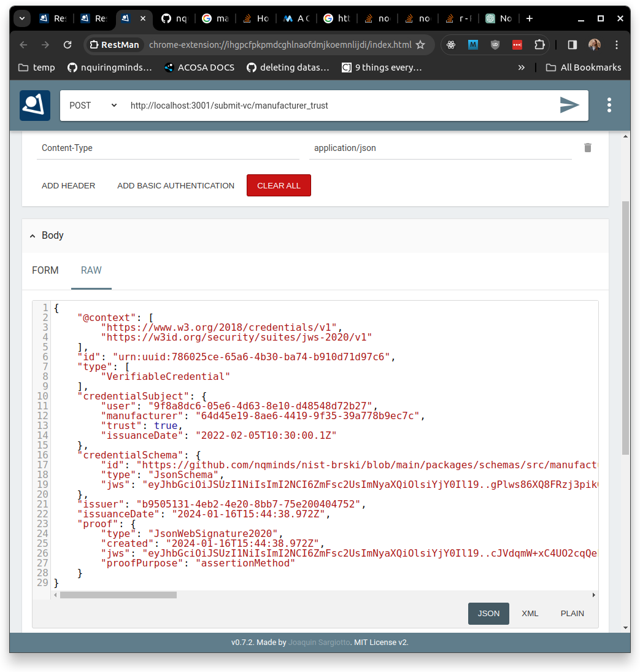The width and height of the screenshot is (640, 672).
Task: Click the "JsonWebSignature2020" value in editor
Action: (x=214, y=533)
